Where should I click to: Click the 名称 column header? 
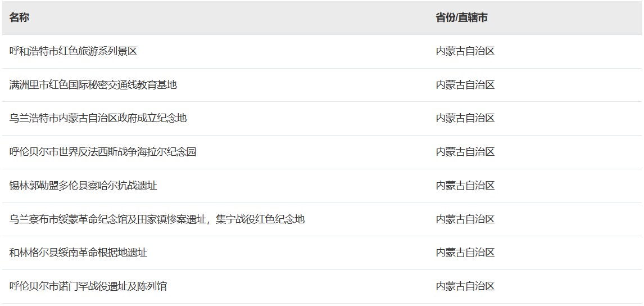19,17
